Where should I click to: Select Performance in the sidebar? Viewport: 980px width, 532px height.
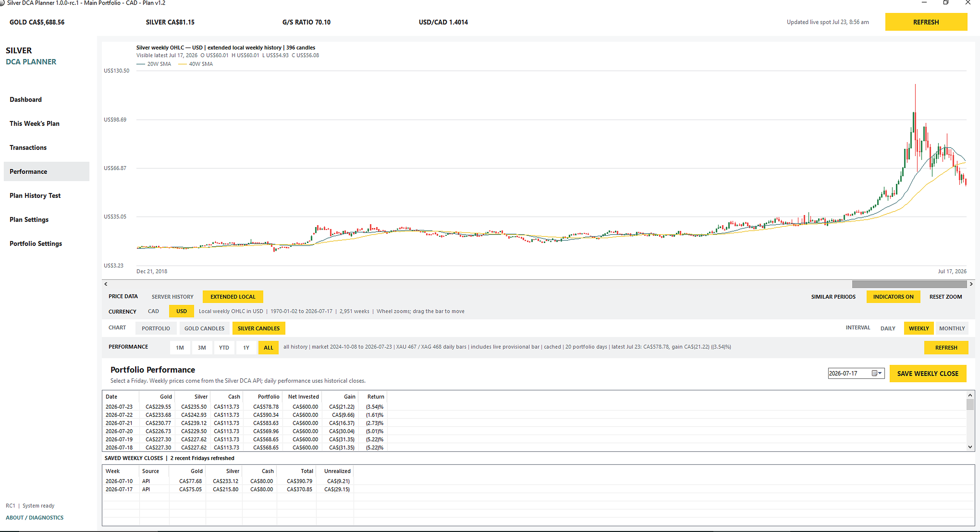pos(46,171)
